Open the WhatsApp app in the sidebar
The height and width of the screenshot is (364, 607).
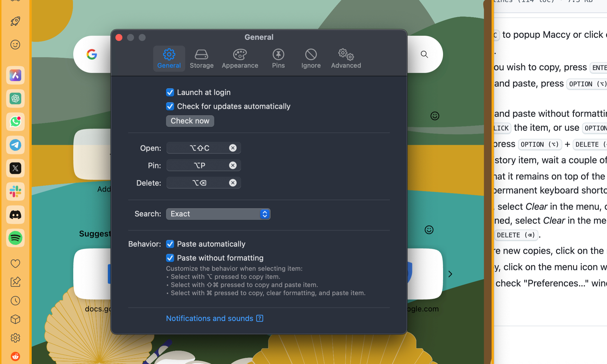coord(15,122)
